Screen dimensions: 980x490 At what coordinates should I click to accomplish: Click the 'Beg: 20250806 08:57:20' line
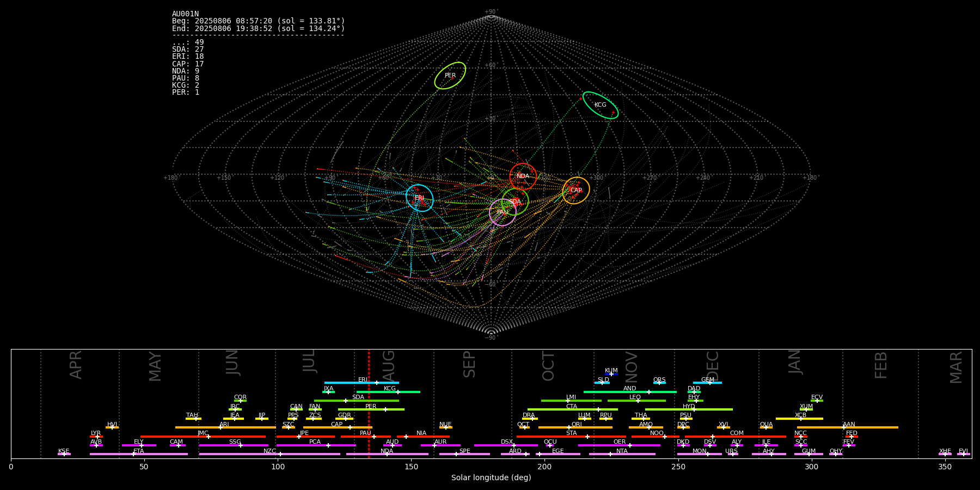pos(259,21)
